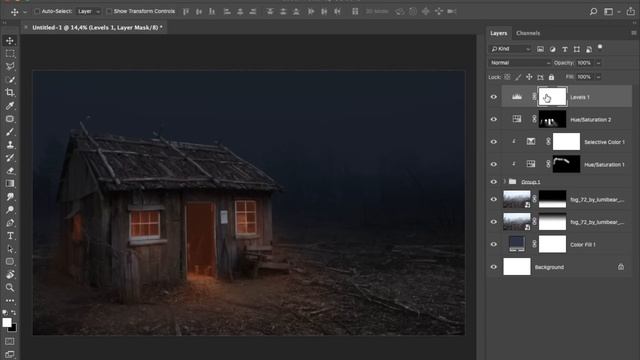Image resolution: width=640 pixels, height=360 pixels.
Task: Click the Opacity 100% value field
Action: pyautogui.click(x=584, y=63)
